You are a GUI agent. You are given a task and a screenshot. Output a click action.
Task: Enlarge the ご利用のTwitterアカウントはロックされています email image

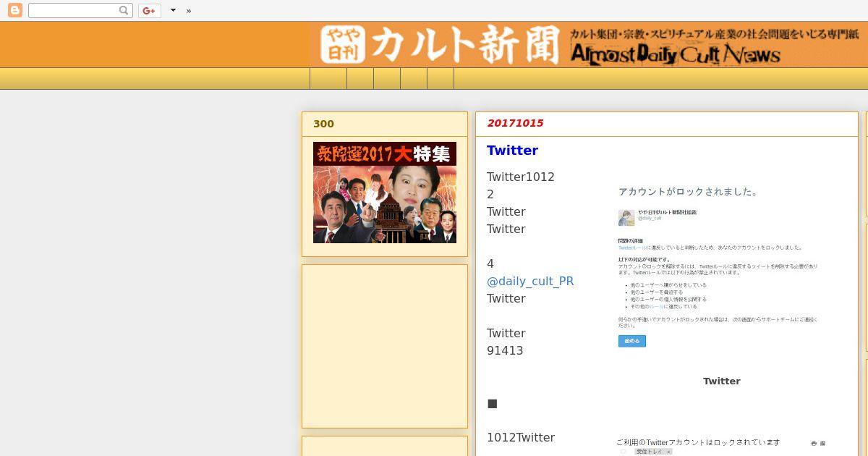(721, 445)
